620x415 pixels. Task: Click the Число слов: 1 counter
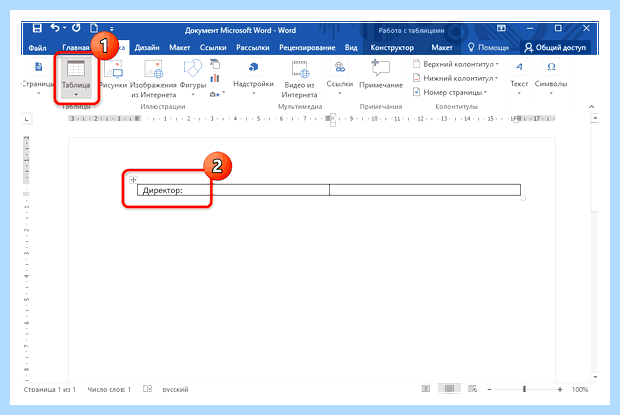pyautogui.click(x=109, y=389)
